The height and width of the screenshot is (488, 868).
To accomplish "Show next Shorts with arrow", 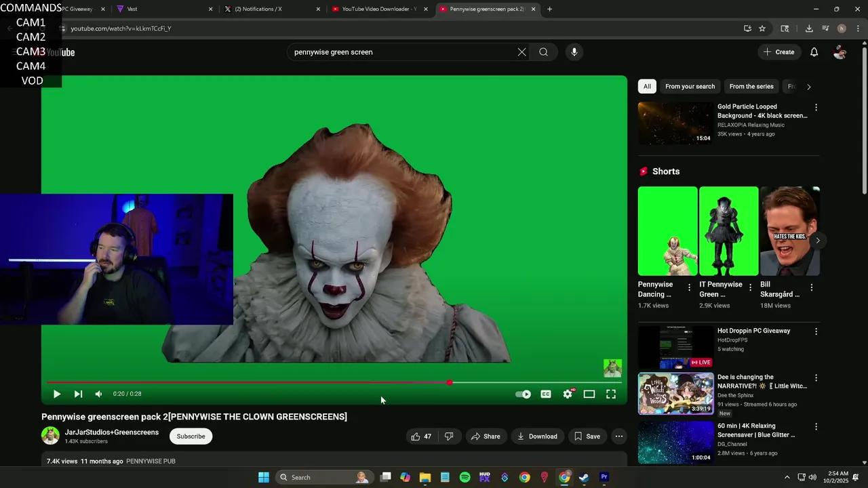I will click(818, 241).
